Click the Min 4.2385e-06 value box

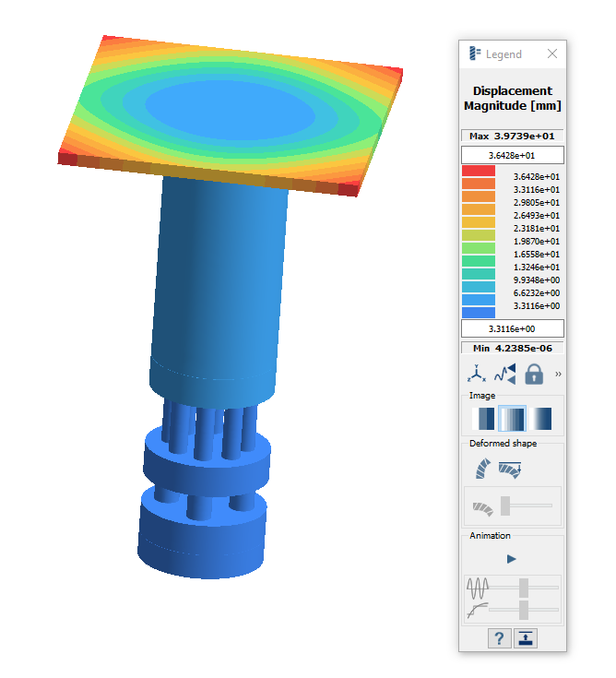click(512, 348)
